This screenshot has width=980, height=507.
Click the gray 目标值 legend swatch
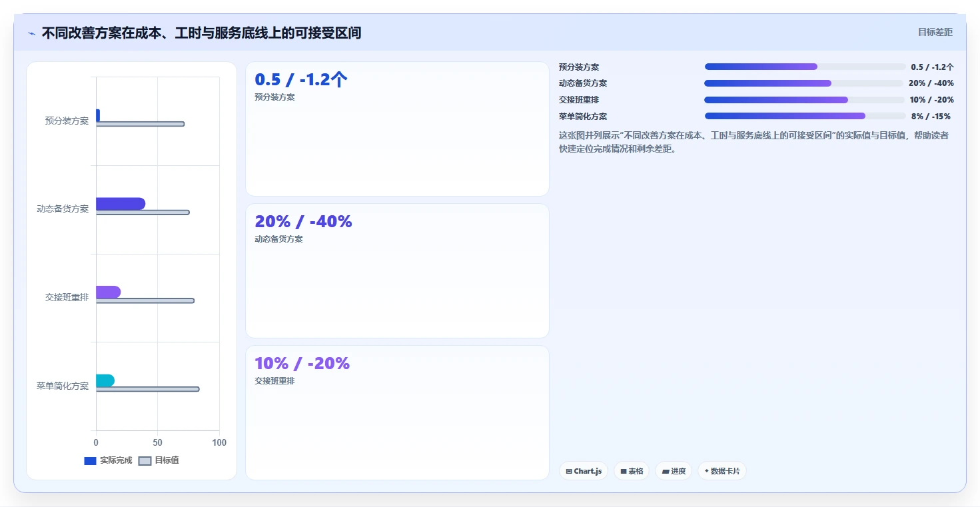click(145, 461)
